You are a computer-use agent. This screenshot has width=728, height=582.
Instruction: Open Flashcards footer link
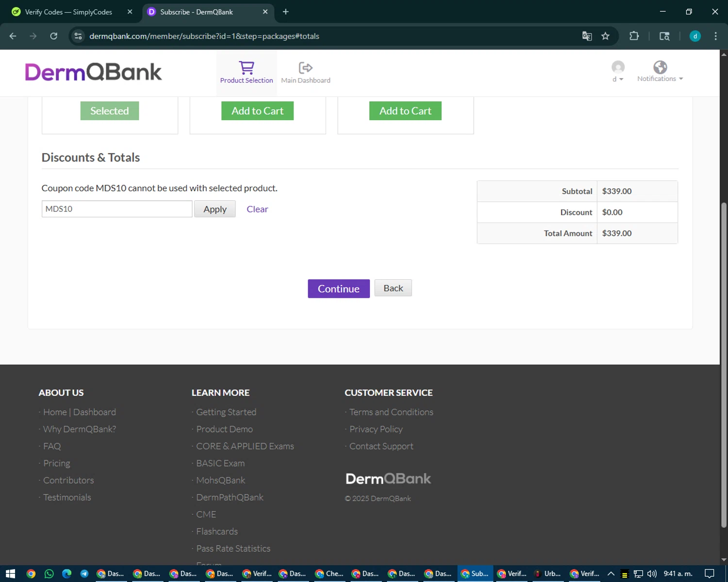(217, 532)
